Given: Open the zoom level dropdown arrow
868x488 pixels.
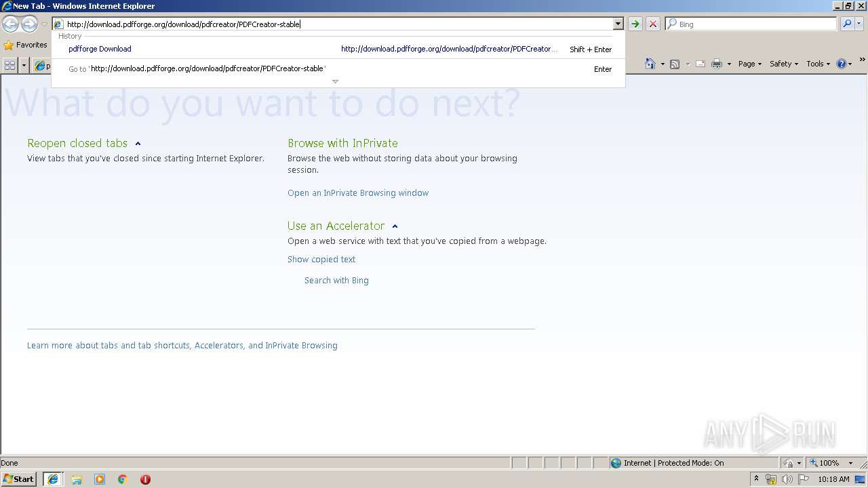Looking at the screenshot, I should tap(850, 463).
